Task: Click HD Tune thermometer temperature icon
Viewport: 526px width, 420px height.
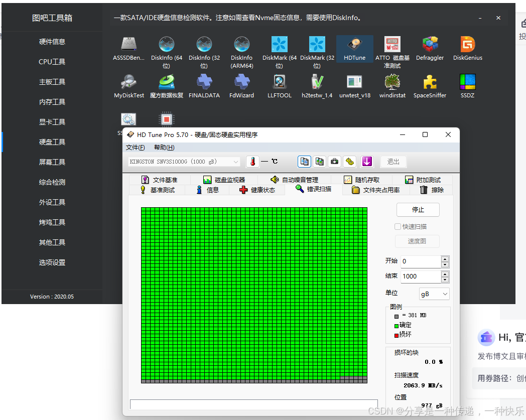Action: click(252, 162)
